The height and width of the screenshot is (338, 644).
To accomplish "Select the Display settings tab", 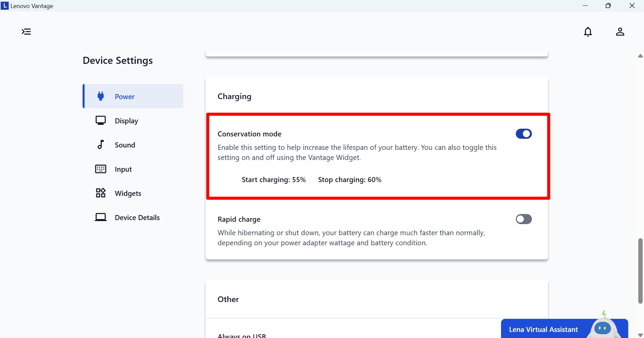I will (x=126, y=121).
